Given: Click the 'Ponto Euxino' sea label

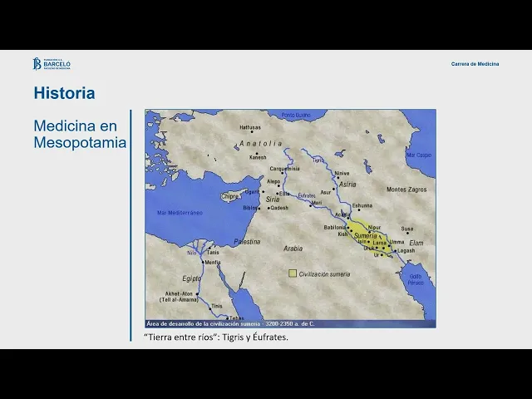Looking at the screenshot, I should pos(296,116).
